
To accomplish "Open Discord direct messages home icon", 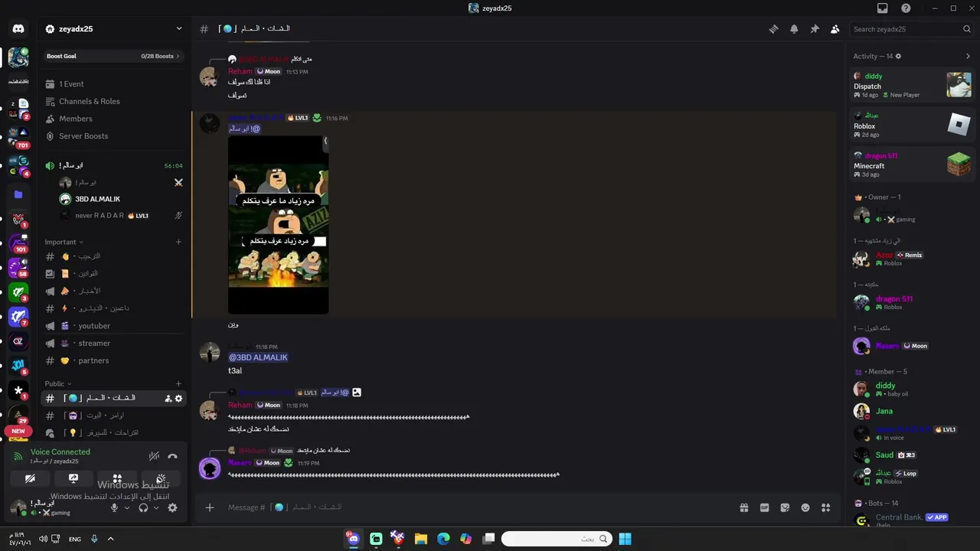I will 18,29.
